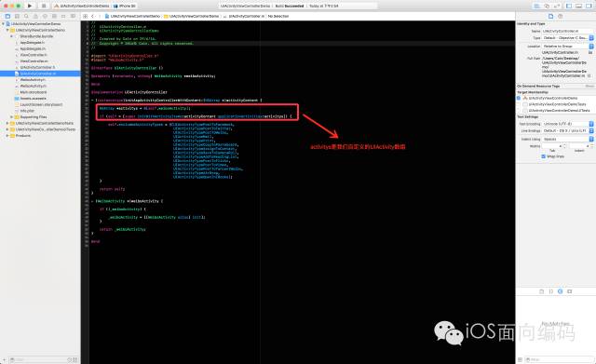Select the Version editor button
This screenshot has width=596, height=364.
(x=557, y=7)
